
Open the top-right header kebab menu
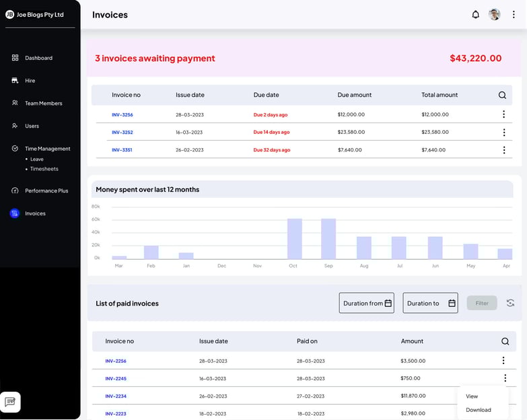[x=514, y=15]
